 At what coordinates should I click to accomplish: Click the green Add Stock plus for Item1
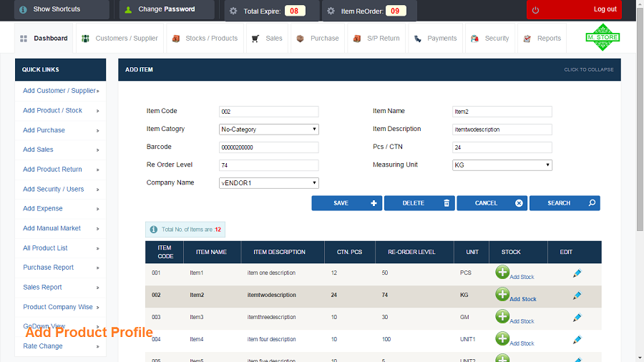pyautogui.click(x=502, y=272)
